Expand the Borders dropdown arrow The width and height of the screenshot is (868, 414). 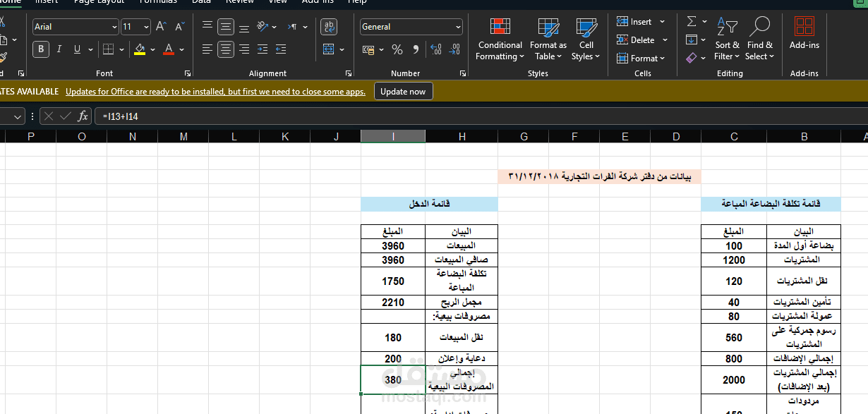(121, 49)
